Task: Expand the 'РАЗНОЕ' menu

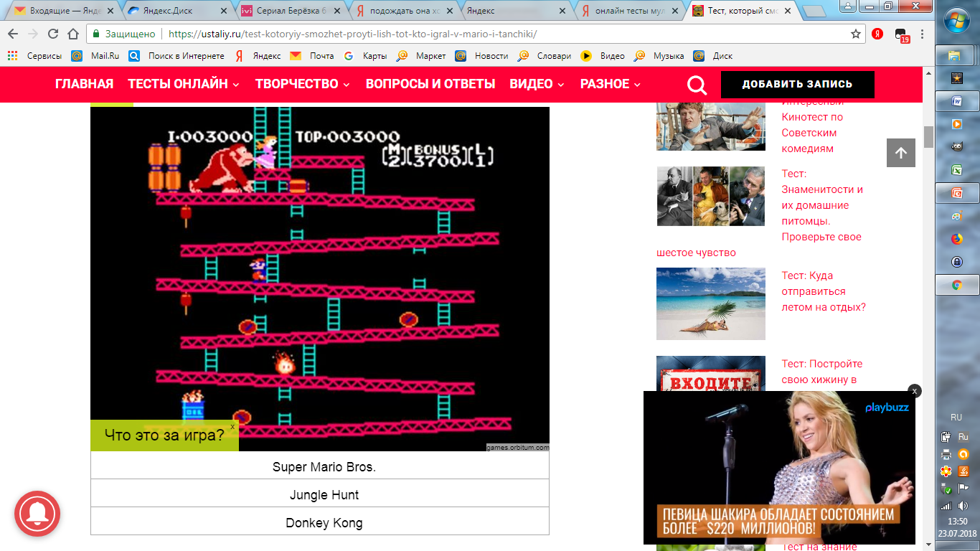Action: 610,84
